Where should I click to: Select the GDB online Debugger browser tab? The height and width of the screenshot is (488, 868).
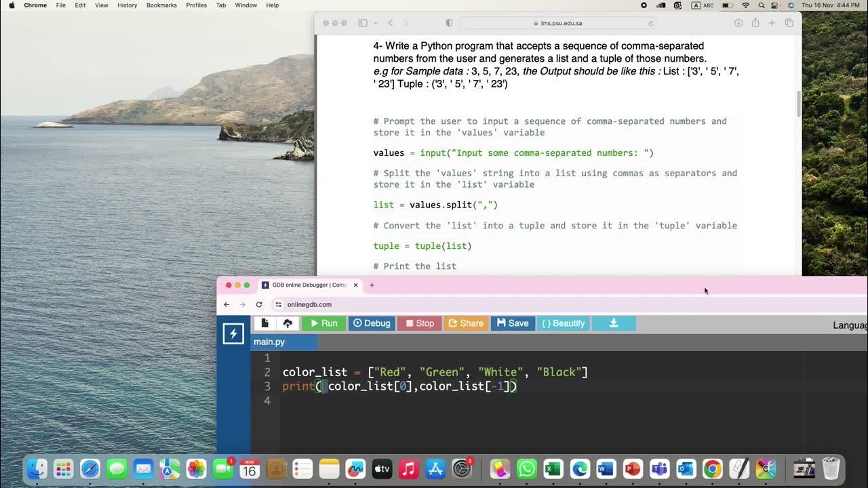point(309,285)
